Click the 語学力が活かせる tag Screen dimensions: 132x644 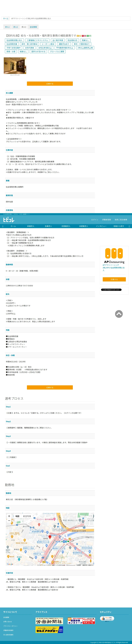(x=38, y=51)
